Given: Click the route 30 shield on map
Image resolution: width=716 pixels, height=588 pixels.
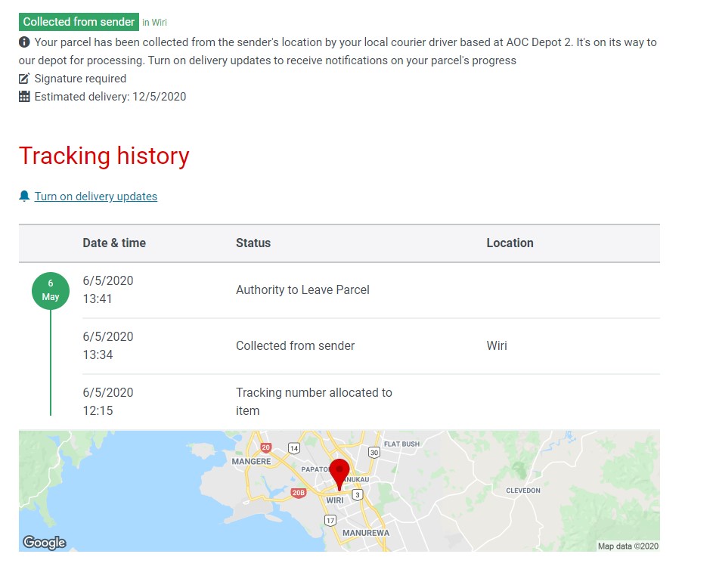Looking at the screenshot, I should tap(373, 453).
